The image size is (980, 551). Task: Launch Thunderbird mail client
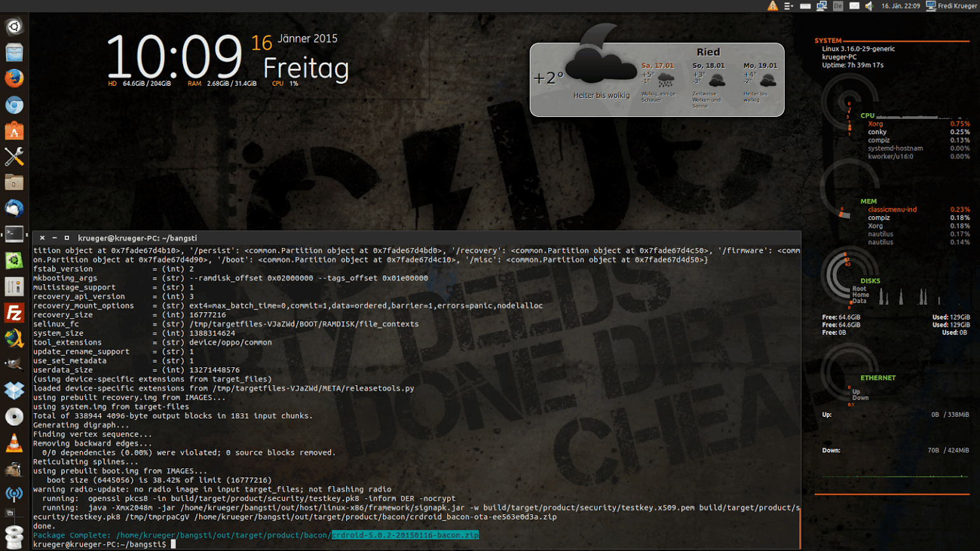coord(14,208)
